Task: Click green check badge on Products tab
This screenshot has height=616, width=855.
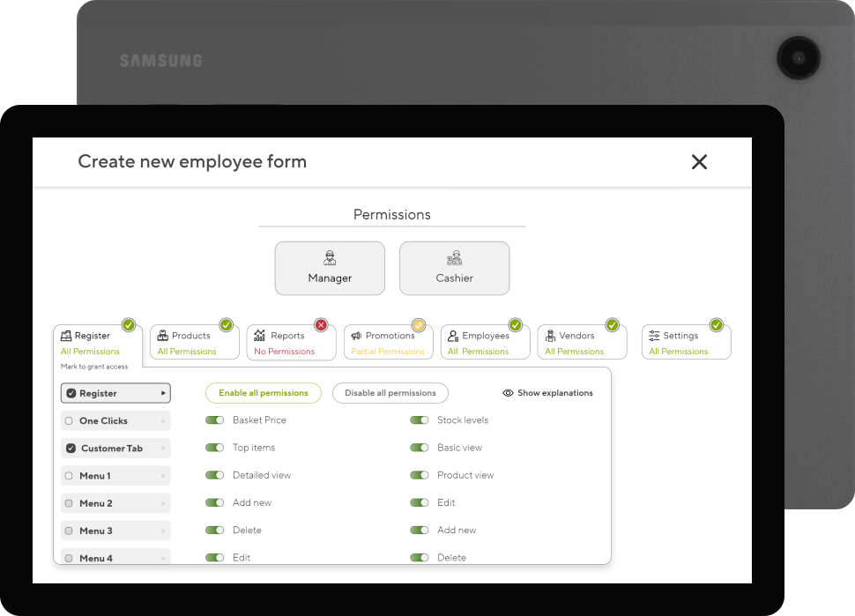Action: [227, 325]
